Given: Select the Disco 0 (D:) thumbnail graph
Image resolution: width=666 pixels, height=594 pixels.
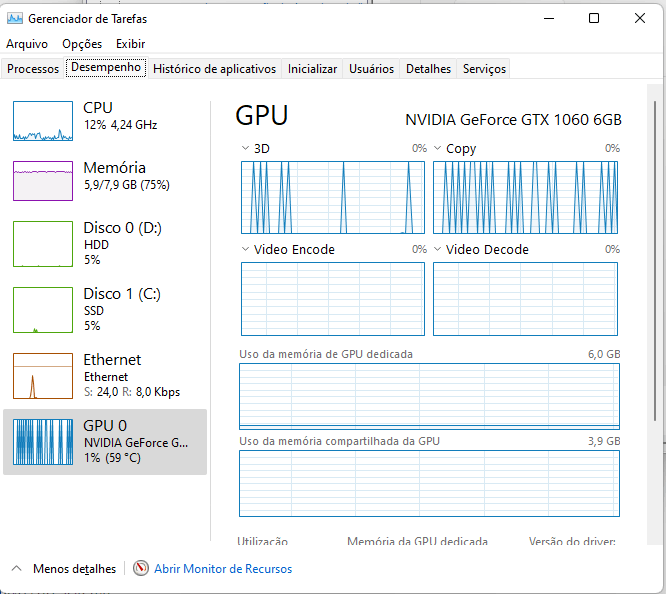Looking at the screenshot, I should pyautogui.click(x=43, y=244).
